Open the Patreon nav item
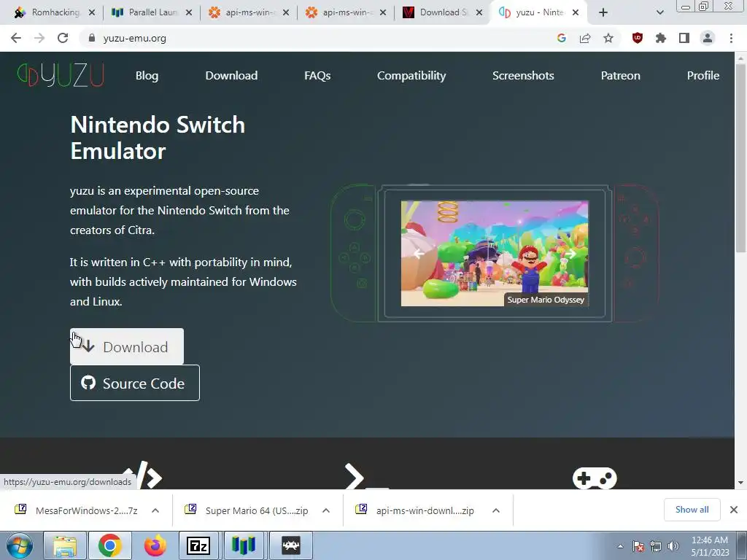 620,76
